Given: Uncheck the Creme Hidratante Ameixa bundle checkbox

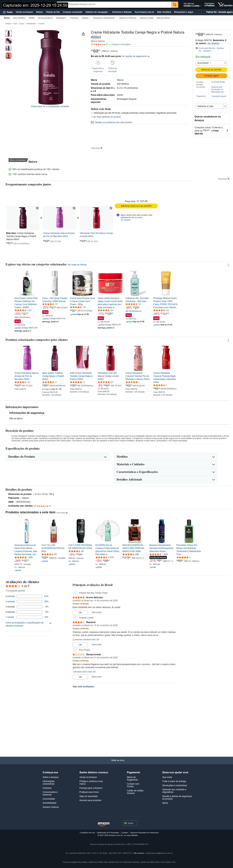Looking at the screenshot, I should (74, 208).
